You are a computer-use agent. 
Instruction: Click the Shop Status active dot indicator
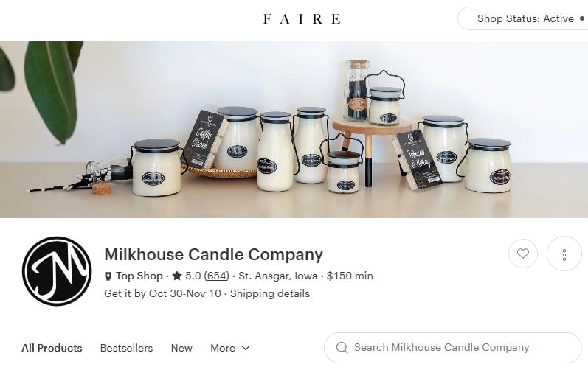coord(582,18)
